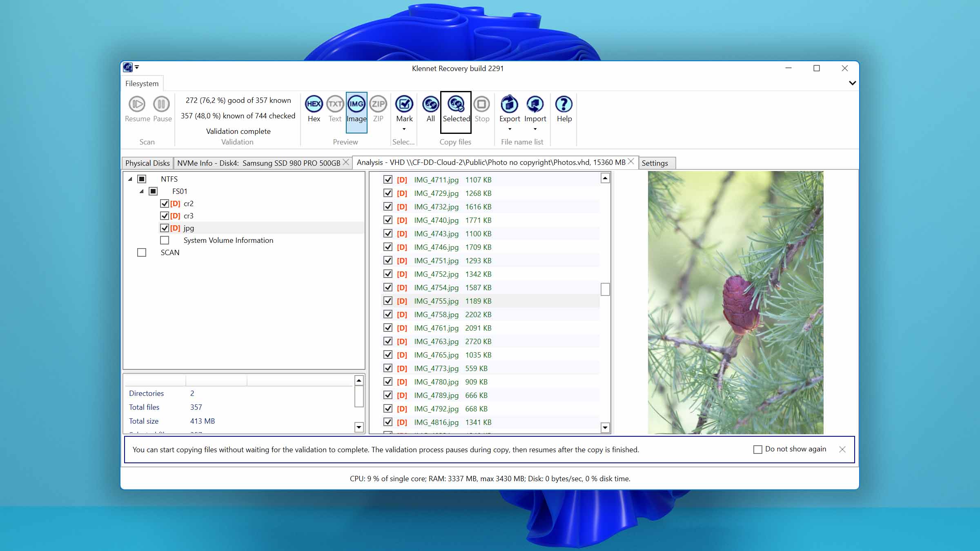Collapse the FS01 tree node
This screenshot has width=980, height=551.
click(142, 191)
